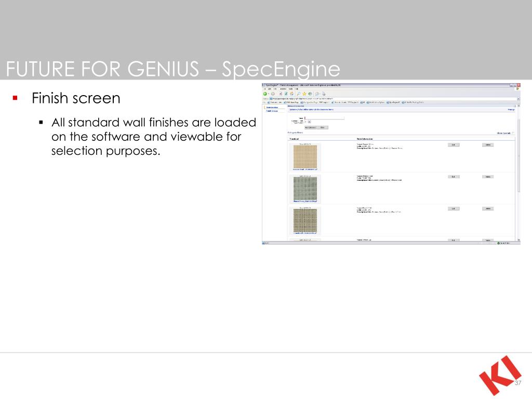The width and height of the screenshot is (532, 399).
Task: Open the File menu in Internet Explorer
Action: click(x=264, y=89)
